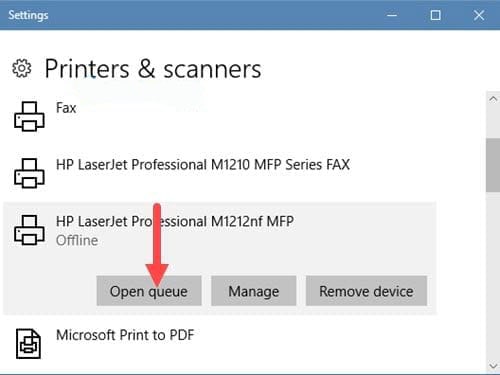The width and height of the screenshot is (500, 375).
Task: Remove device for the offline printer
Action: (366, 291)
